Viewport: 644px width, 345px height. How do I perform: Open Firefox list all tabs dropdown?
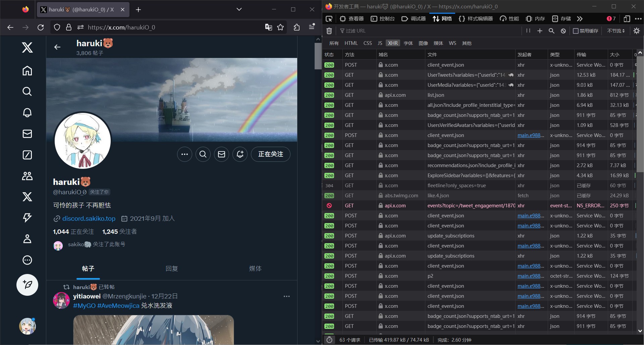239,9
